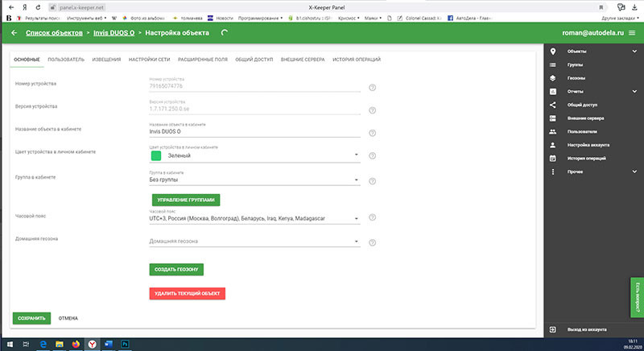
Task: Click the Общий доступ share icon
Action: coord(553,105)
